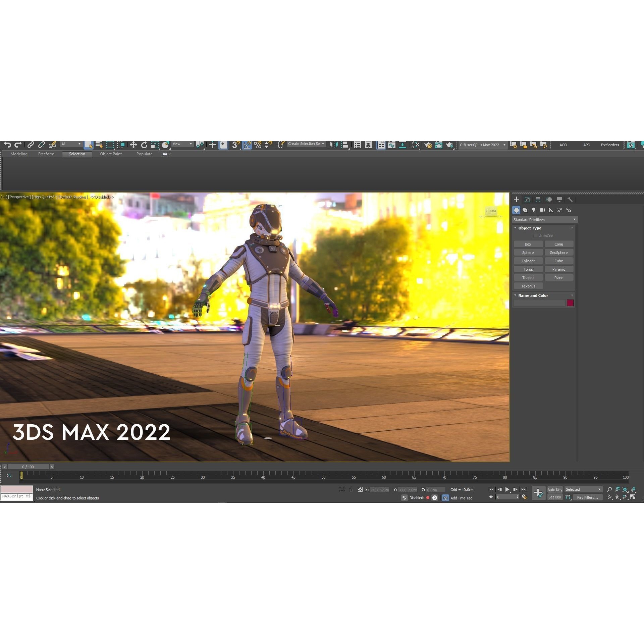Click the Cameras category icon
This screenshot has height=644, width=644.
(x=542, y=210)
